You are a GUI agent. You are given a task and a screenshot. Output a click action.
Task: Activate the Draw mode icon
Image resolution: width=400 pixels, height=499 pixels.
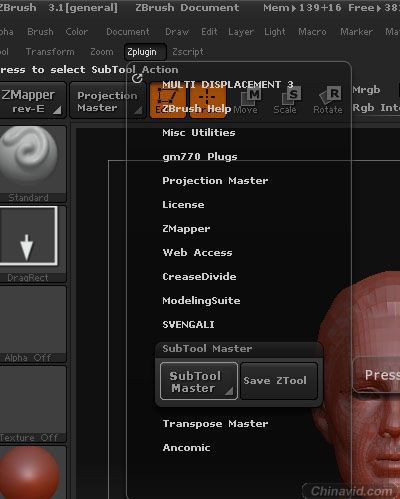(x=208, y=101)
